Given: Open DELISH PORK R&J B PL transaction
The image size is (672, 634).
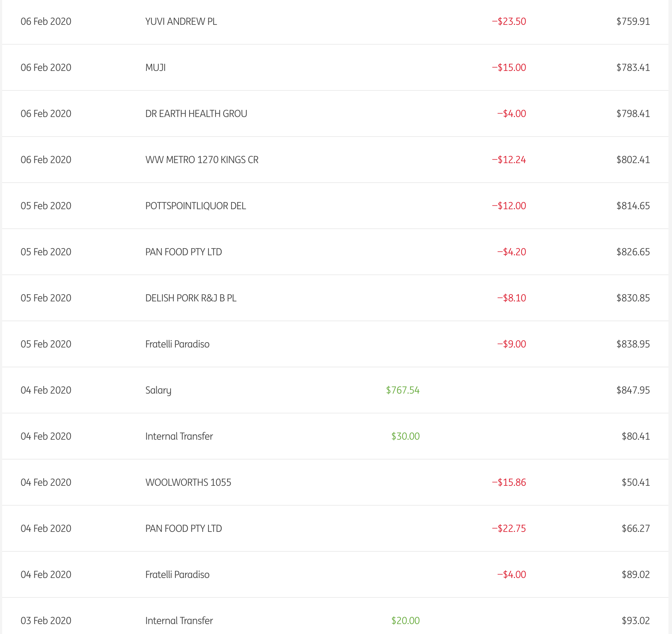Looking at the screenshot, I should coord(191,298).
